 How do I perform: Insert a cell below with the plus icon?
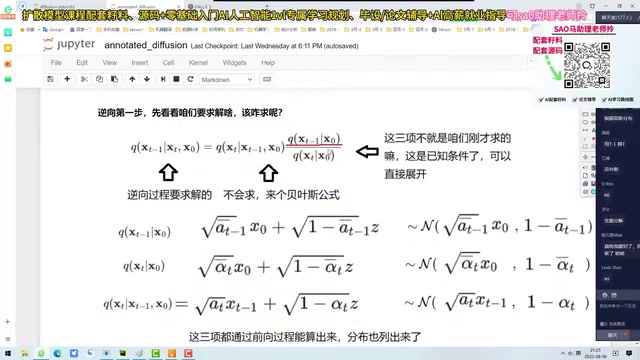(x=67, y=79)
